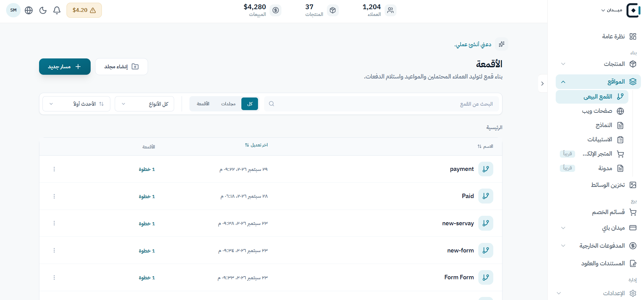The image size is (644, 300).
Task: Expand the المدفوعات الخارجية sidebar section
Action: click(598, 246)
